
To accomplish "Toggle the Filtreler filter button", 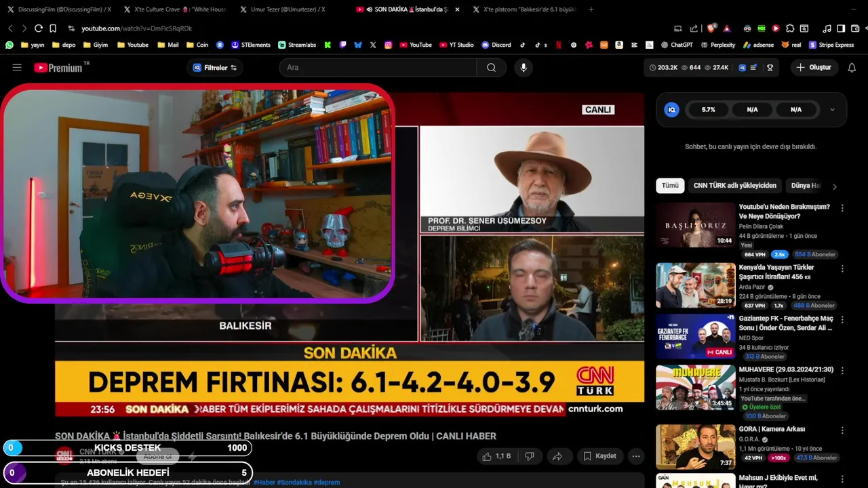I will point(214,67).
